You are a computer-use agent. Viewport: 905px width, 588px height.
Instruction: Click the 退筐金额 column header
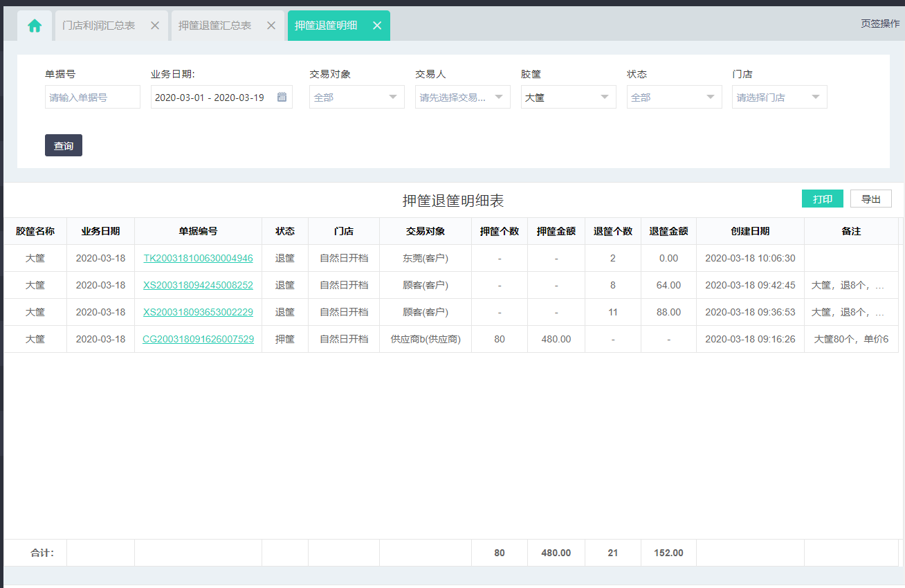pyautogui.click(x=669, y=231)
